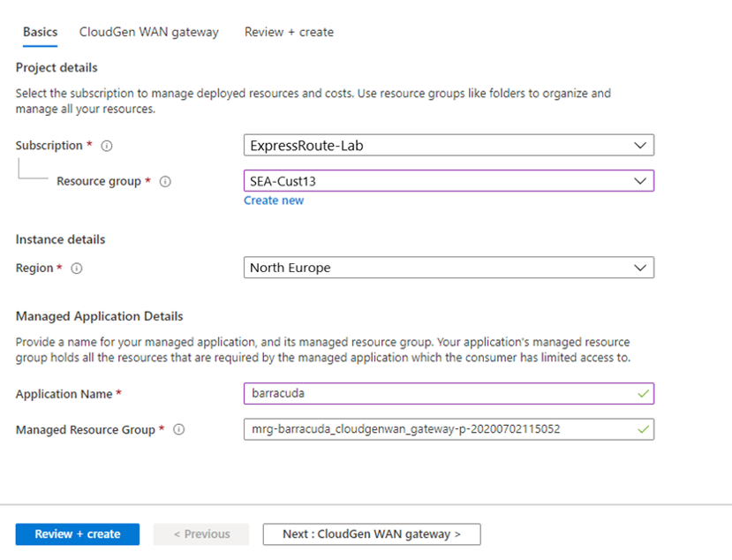Click the Create new resource group link
The height and width of the screenshot is (560, 732).
274,201
